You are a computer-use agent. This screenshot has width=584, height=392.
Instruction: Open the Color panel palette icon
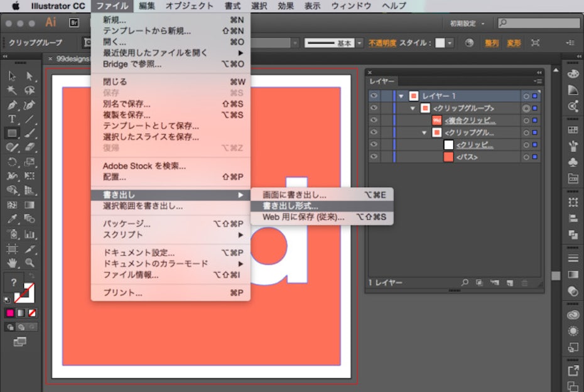(572, 74)
